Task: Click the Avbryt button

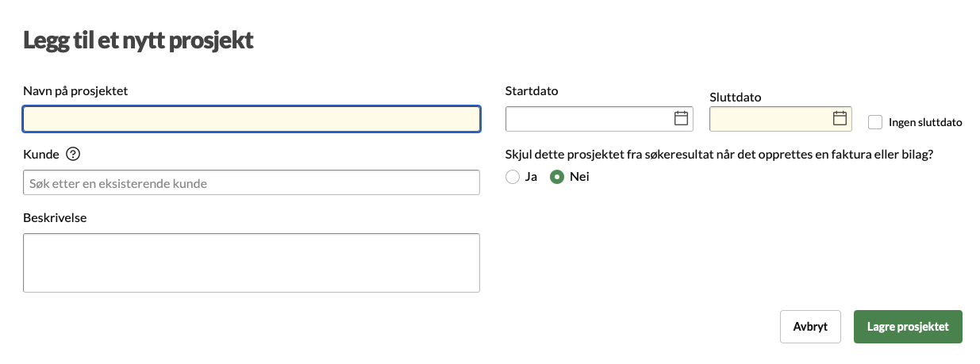Action: (x=810, y=327)
